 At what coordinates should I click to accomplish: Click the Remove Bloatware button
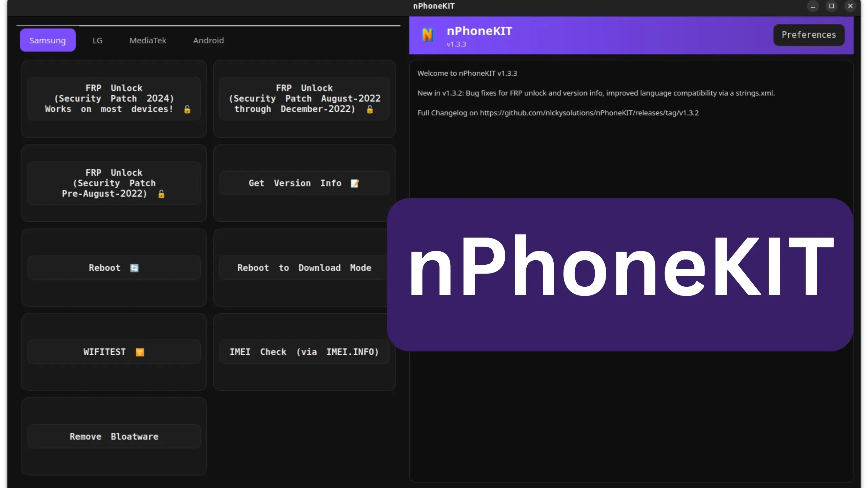point(114,436)
